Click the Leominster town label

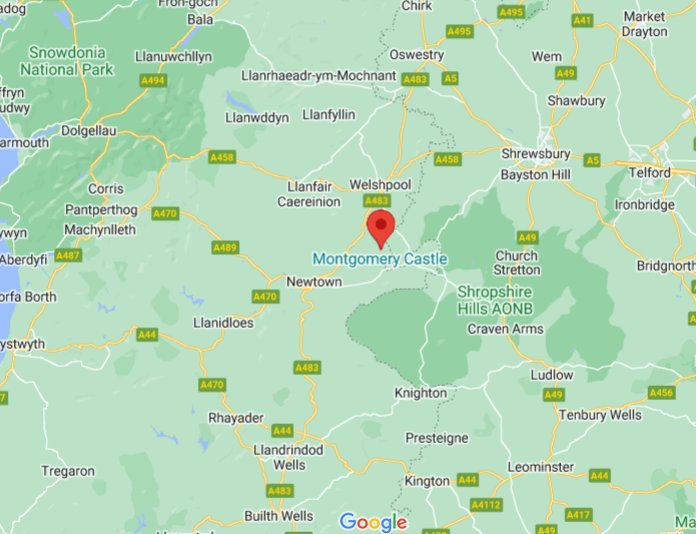tap(541, 467)
